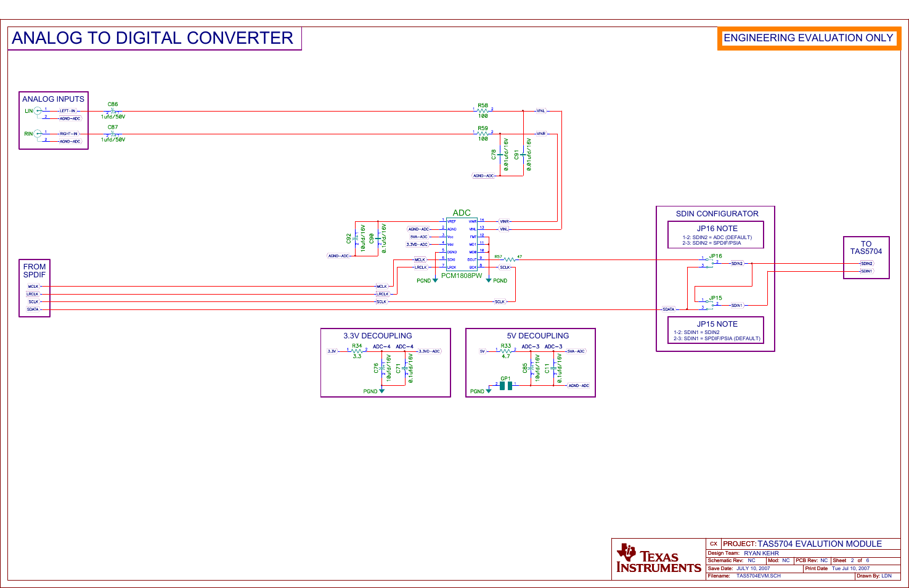Click the "Drawn By: LDN" field

tap(874, 576)
